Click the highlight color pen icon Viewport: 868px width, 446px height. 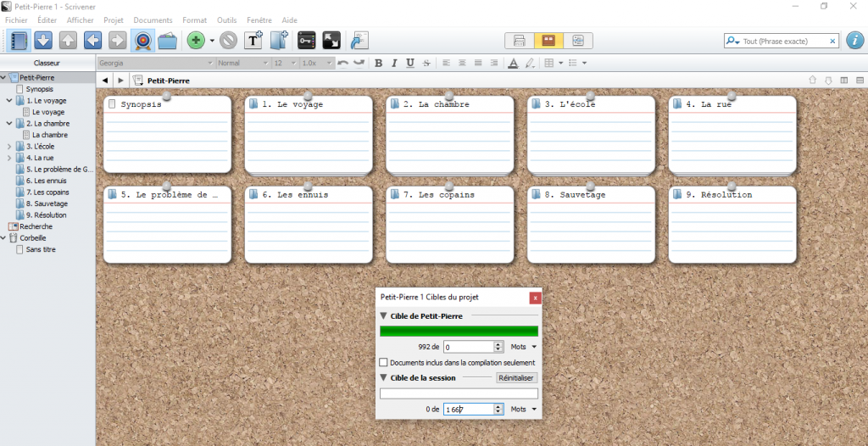pos(530,63)
